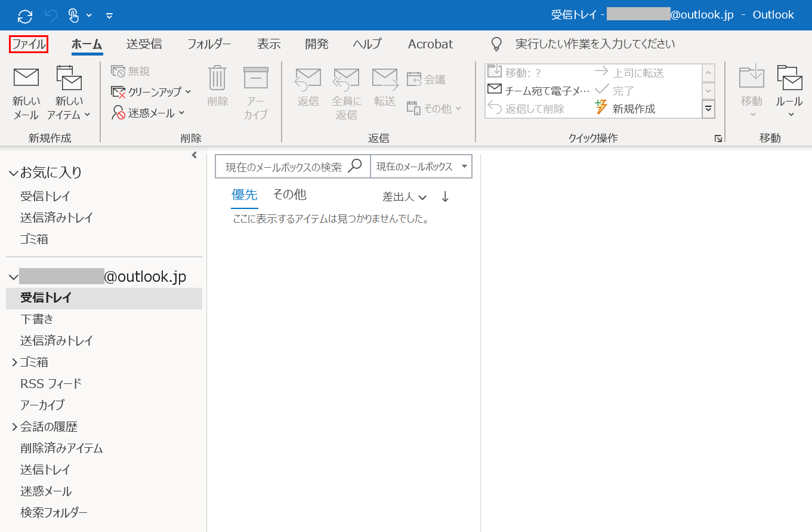This screenshot has width=812, height=532.
Task: Select 移動: ? quick step
Action: tap(514, 73)
